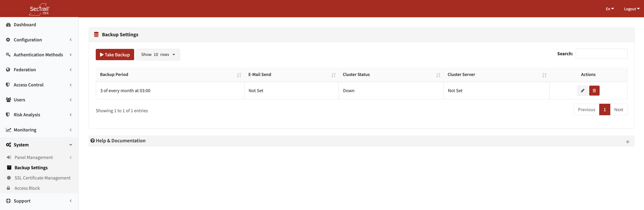This screenshot has width=644, height=210.
Task: Click the Backup Period sort arrows icon
Action: 239,75
